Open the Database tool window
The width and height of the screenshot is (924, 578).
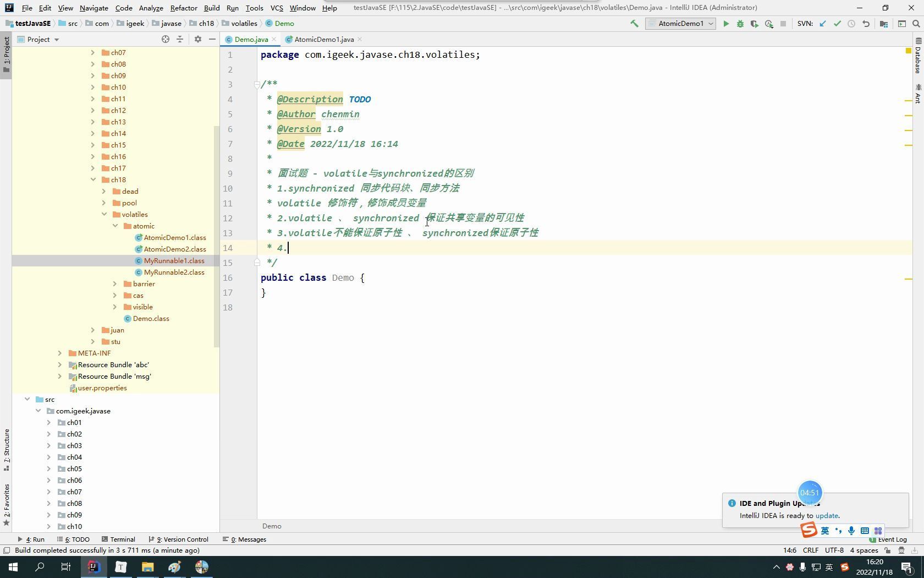[918, 55]
